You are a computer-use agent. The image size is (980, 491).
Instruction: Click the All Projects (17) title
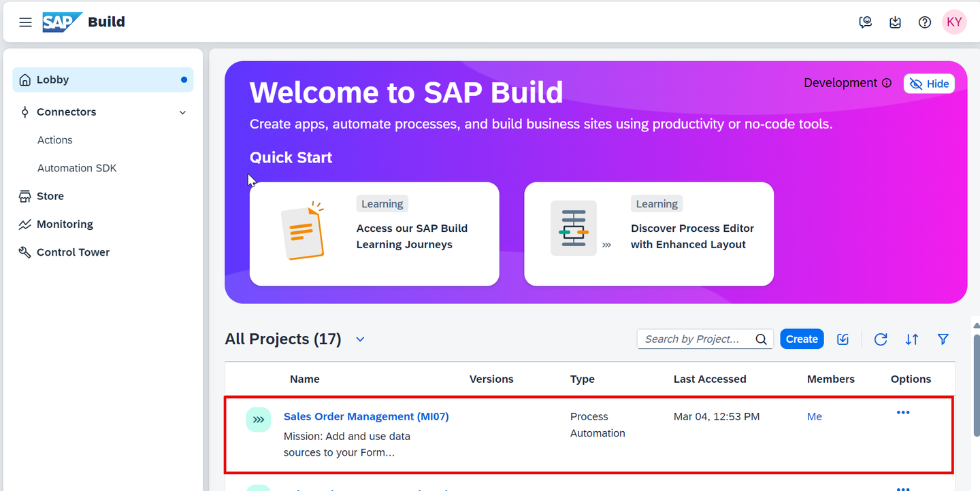(x=283, y=339)
